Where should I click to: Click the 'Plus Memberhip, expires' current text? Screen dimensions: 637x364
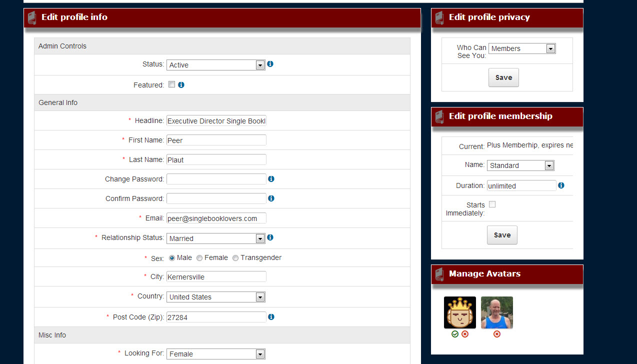pyautogui.click(x=529, y=145)
